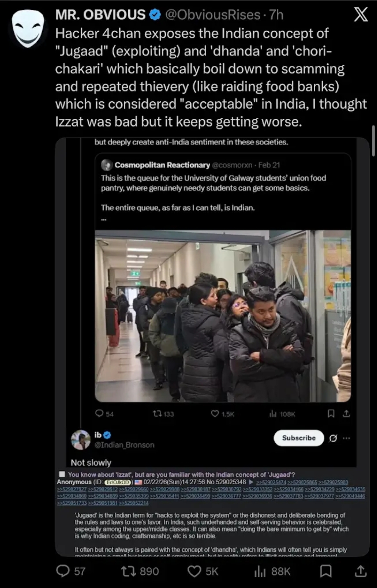
Task: Click the blue verified badge beside MR. OBVIOUS
Action: [x=155, y=15]
